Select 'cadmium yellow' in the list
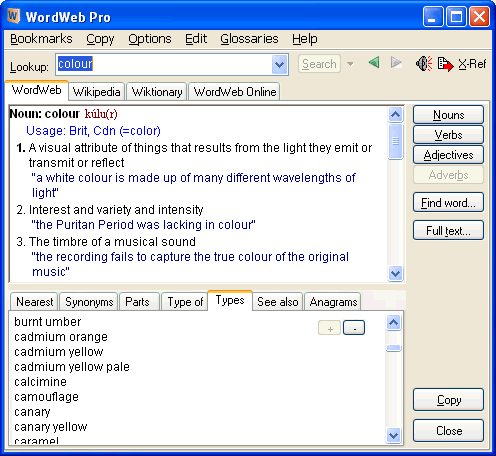Viewport: 496px width, 456px height. pos(59,352)
